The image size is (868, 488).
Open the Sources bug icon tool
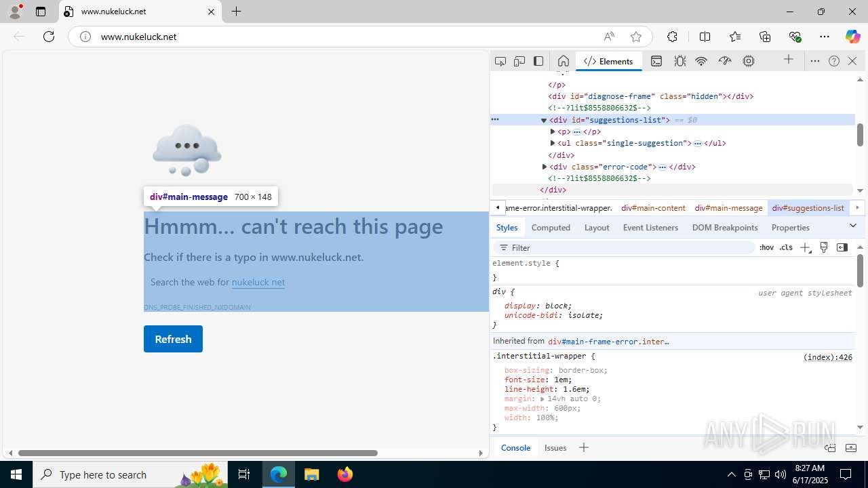679,61
